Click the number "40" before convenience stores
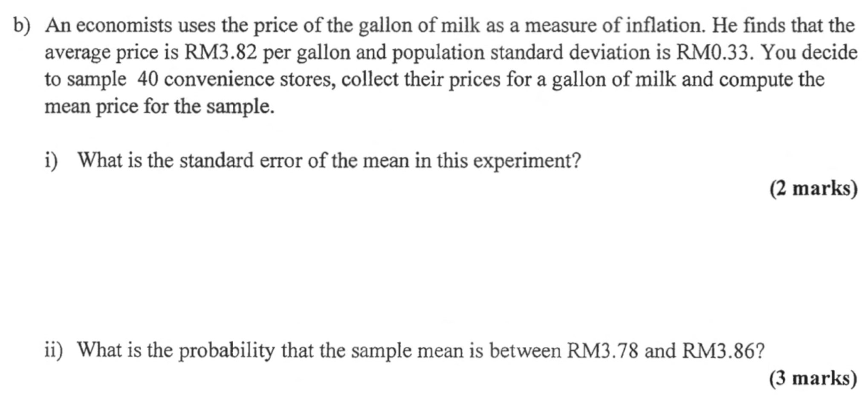Image resolution: width=868 pixels, height=407 pixels. [x=148, y=80]
